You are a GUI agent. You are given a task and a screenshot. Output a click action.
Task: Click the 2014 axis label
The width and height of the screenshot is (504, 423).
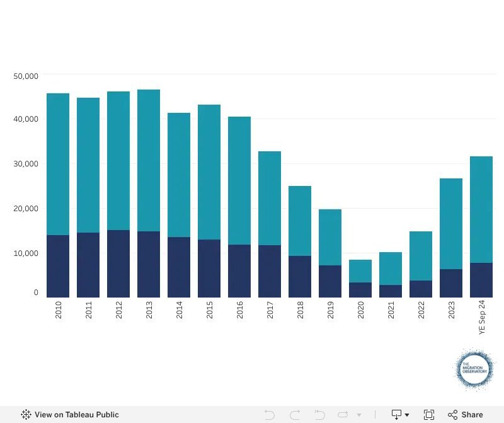tap(179, 310)
